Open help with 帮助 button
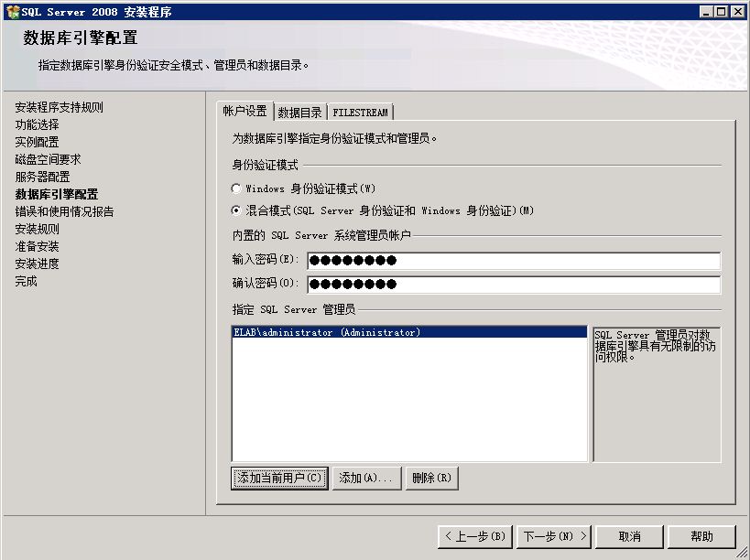The image size is (750, 560). click(701, 536)
